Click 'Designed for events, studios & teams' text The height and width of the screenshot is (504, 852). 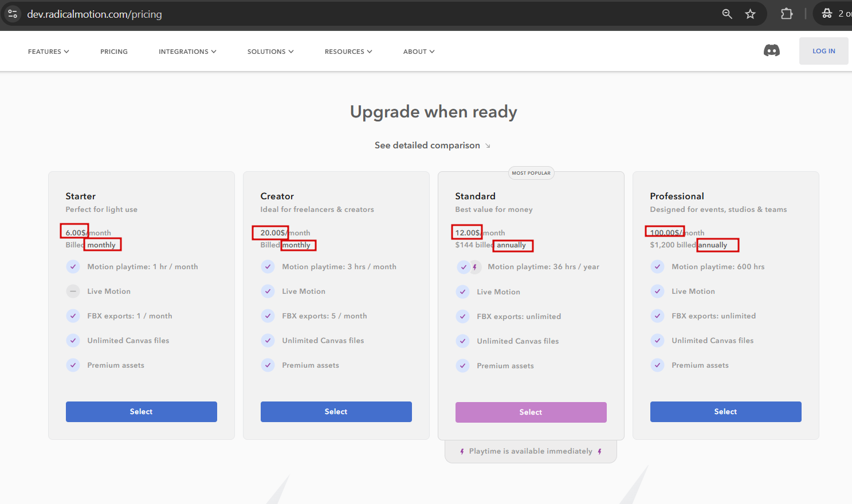tap(718, 210)
